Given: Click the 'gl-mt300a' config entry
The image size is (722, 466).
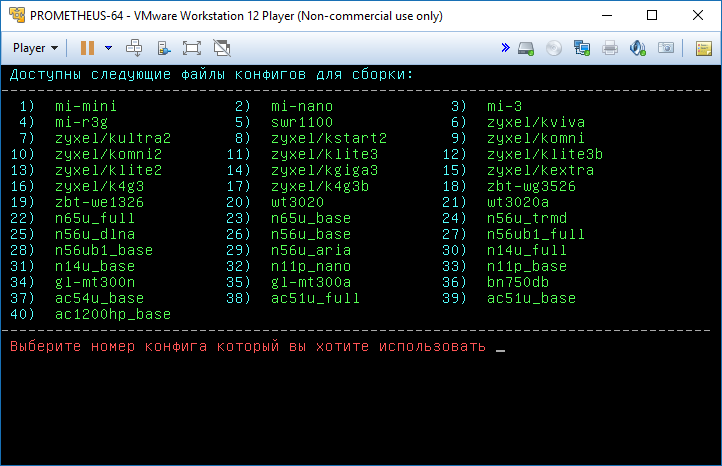Looking at the screenshot, I should click(311, 282).
